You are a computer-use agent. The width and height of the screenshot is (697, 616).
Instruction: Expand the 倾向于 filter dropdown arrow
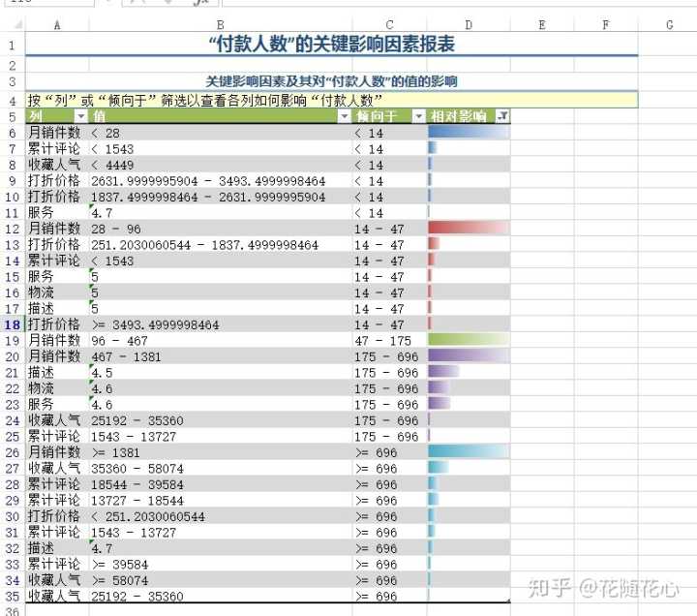pos(418,116)
